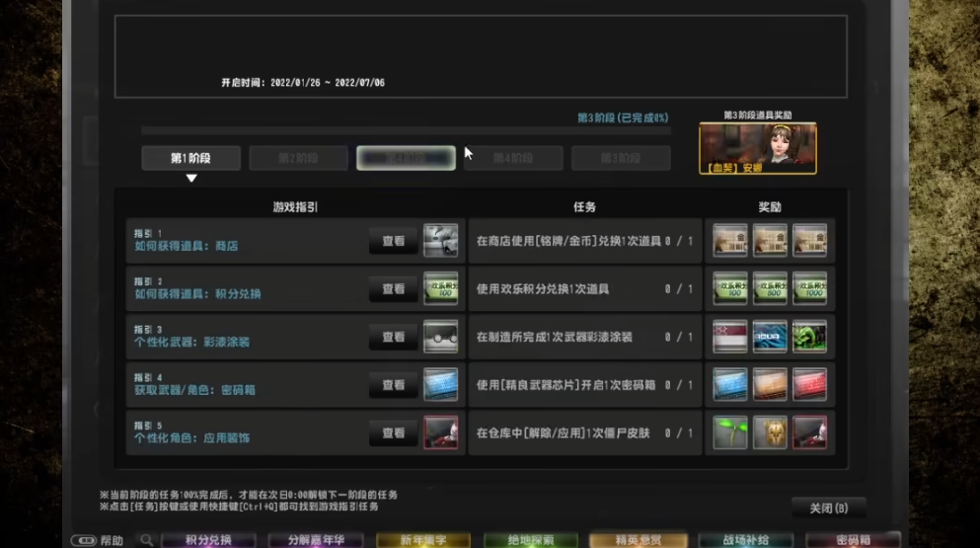
Task: Click 查看 for 如何获得道具：积分兑换
Action: click(394, 289)
